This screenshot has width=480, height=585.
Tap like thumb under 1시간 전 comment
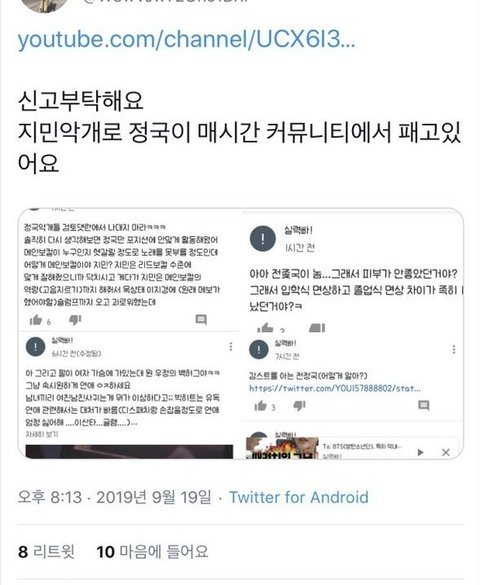[x=265, y=328]
